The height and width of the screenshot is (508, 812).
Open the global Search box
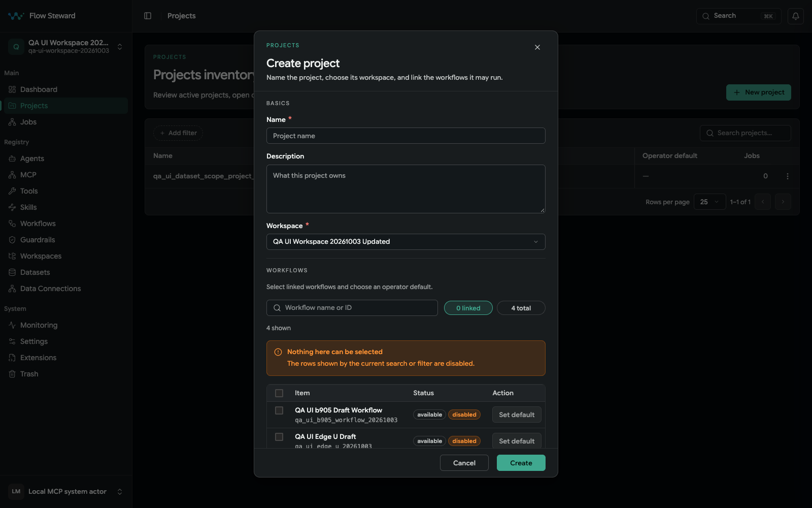pyautogui.click(x=739, y=16)
